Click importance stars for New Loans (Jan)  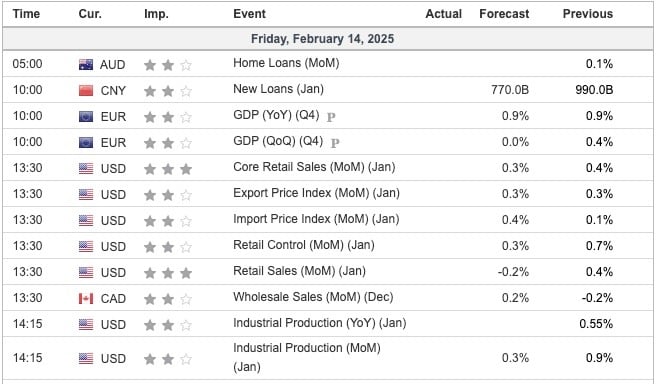(168, 91)
